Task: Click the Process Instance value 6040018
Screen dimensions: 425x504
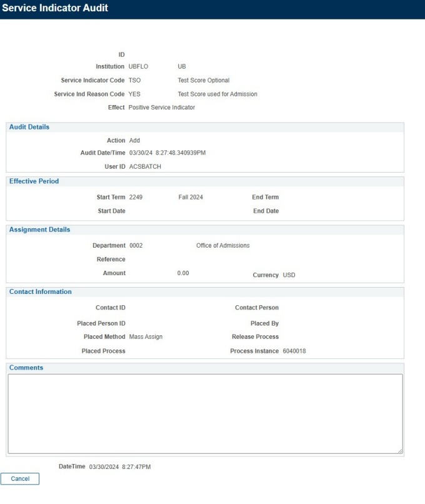Action: tap(294, 351)
